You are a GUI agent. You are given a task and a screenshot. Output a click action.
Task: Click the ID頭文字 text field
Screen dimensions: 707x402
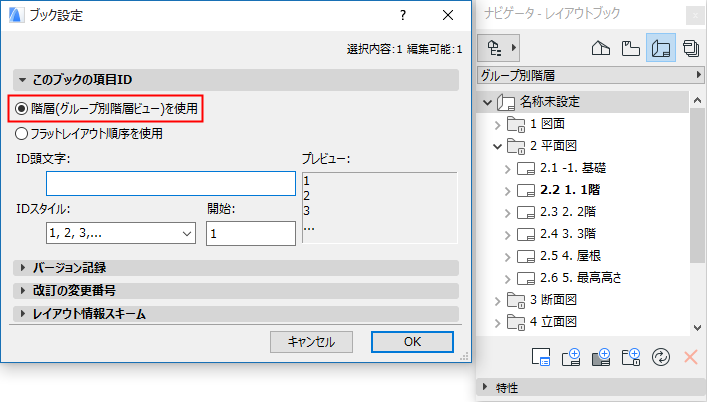(171, 183)
